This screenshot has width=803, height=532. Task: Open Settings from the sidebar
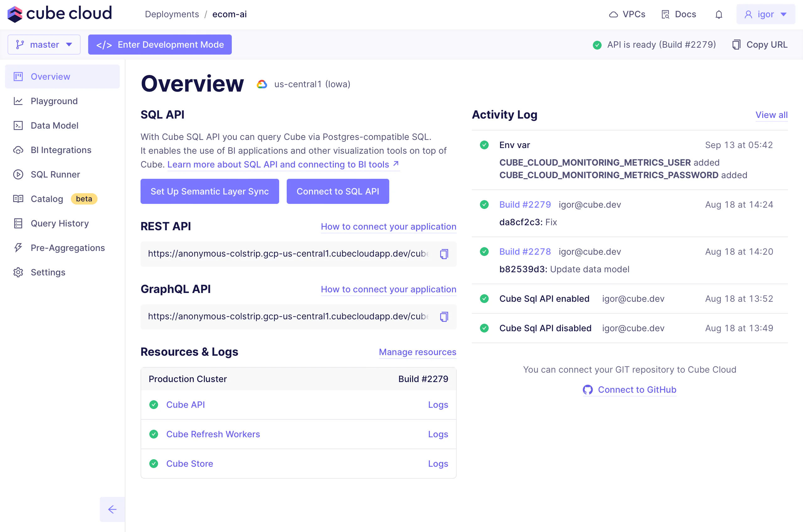[x=48, y=272]
